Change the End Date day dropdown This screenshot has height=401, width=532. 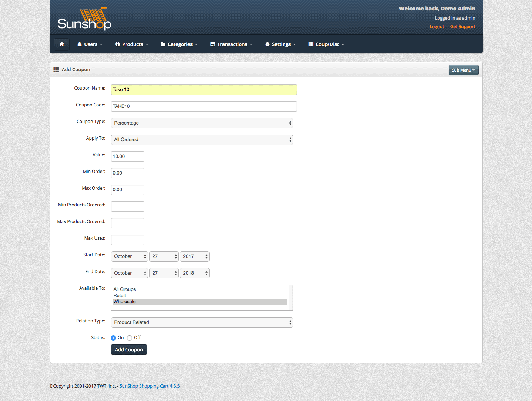(164, 273)
